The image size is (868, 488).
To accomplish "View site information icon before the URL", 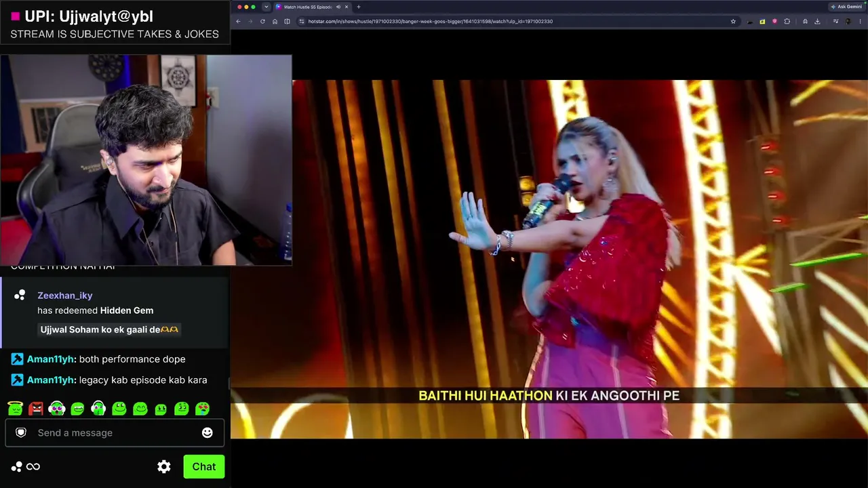I will pyautogui.click(x=302, y=21).
